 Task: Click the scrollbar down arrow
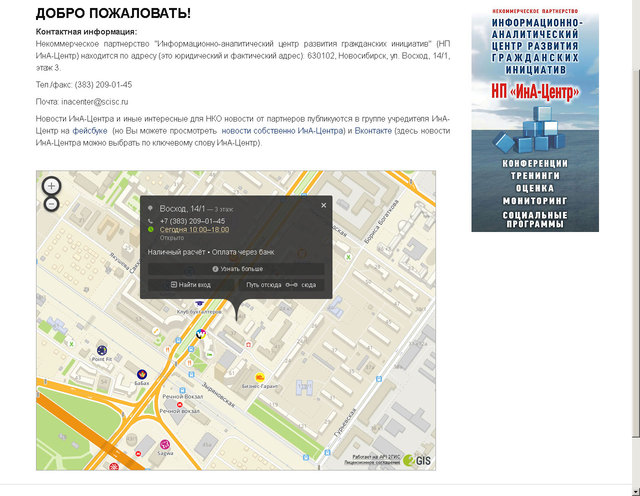click(x=636, y=491)
